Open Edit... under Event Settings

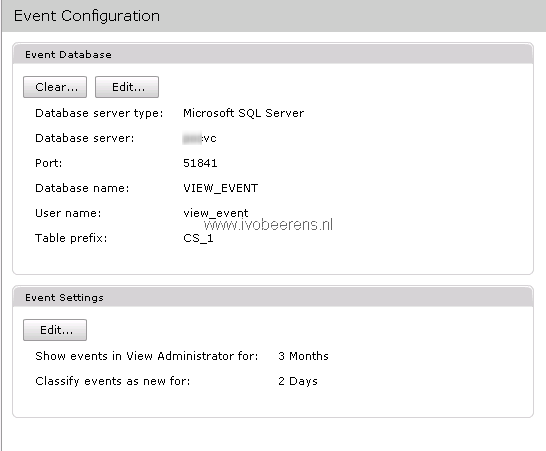[55, 330]
